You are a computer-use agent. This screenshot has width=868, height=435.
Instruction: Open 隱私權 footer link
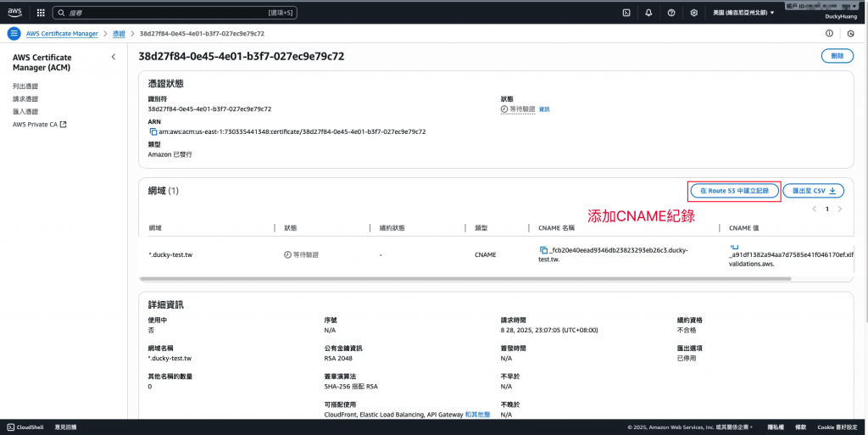pos(776,427)
